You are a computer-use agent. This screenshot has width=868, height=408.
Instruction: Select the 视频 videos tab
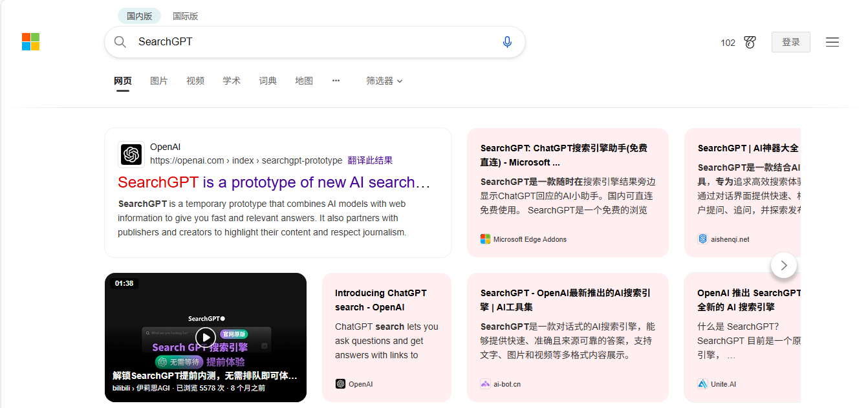(x=195, y=81)
